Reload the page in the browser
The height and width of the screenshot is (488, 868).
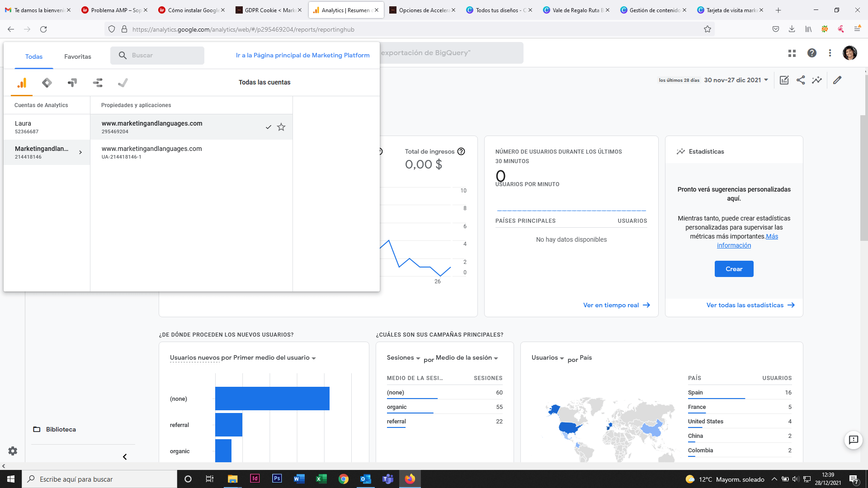point(43,29)
